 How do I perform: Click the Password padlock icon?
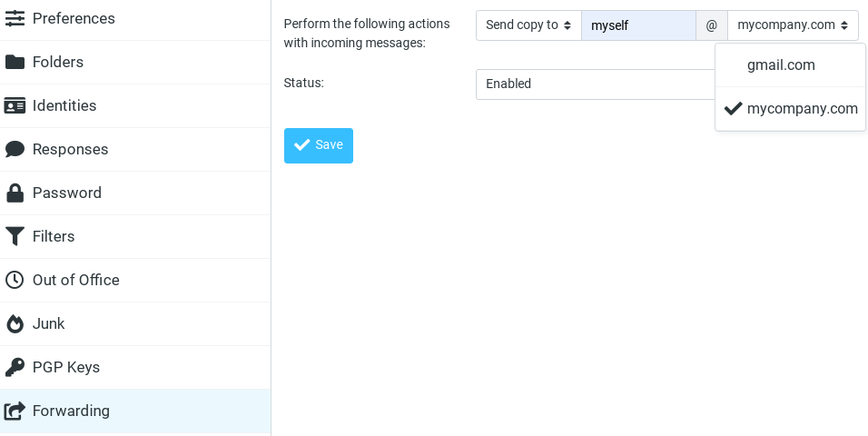click(x=15, y=193)
